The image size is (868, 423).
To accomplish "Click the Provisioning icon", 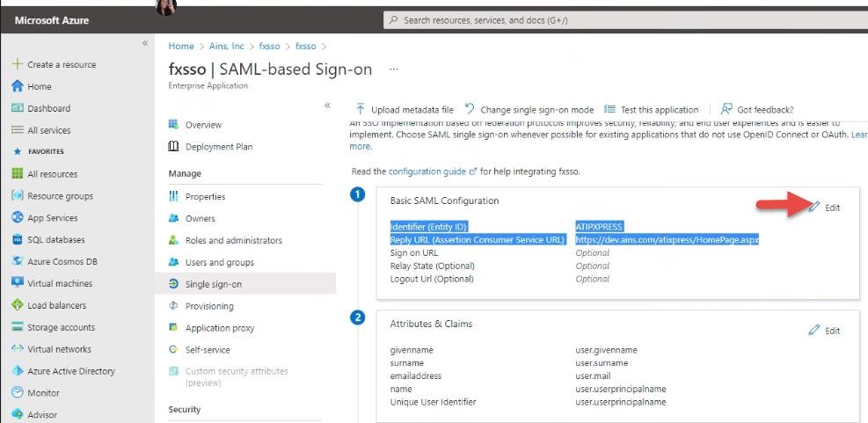I will point(173,306).
